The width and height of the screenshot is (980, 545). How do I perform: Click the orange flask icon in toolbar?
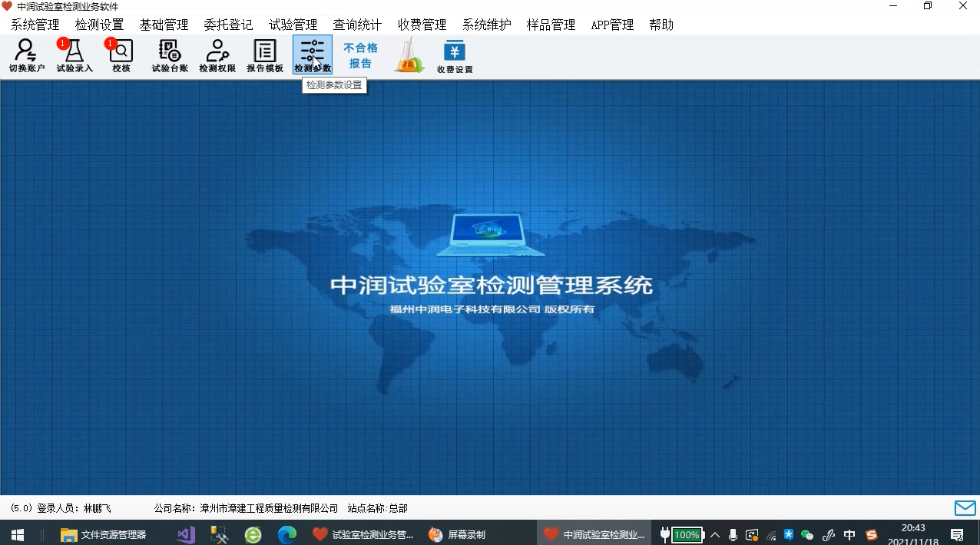[x=409, y=55]
